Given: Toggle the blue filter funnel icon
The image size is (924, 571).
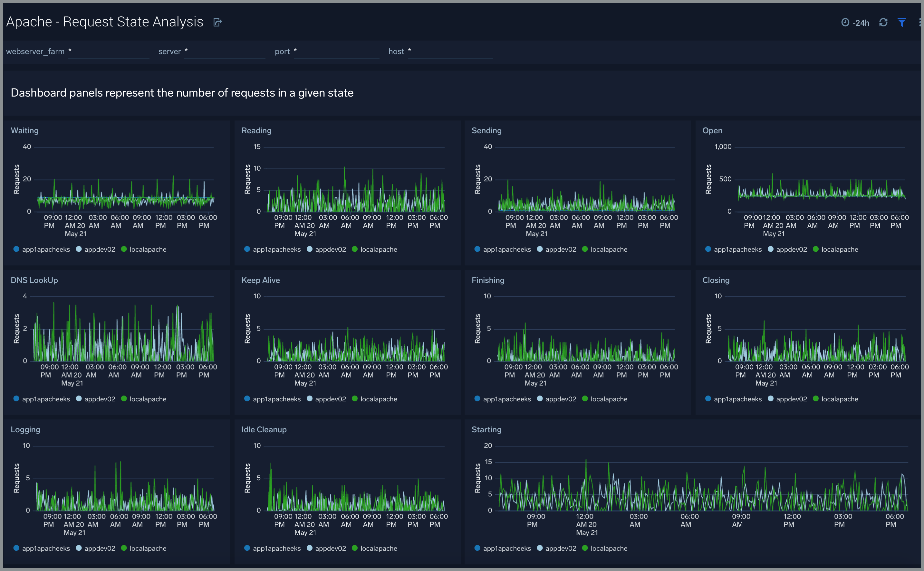Looking at the screenshot, I should pyautogui.click(x=902, y=23).
